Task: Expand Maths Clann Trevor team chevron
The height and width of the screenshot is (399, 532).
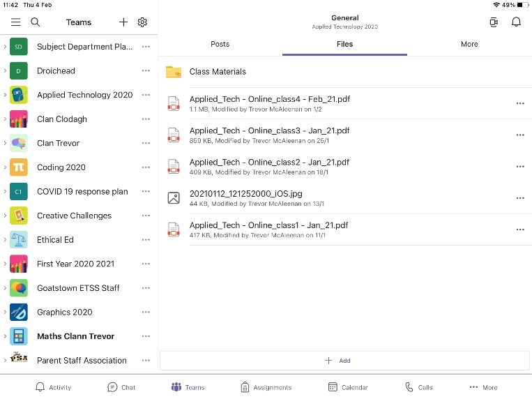Action: tap(5, 336)
